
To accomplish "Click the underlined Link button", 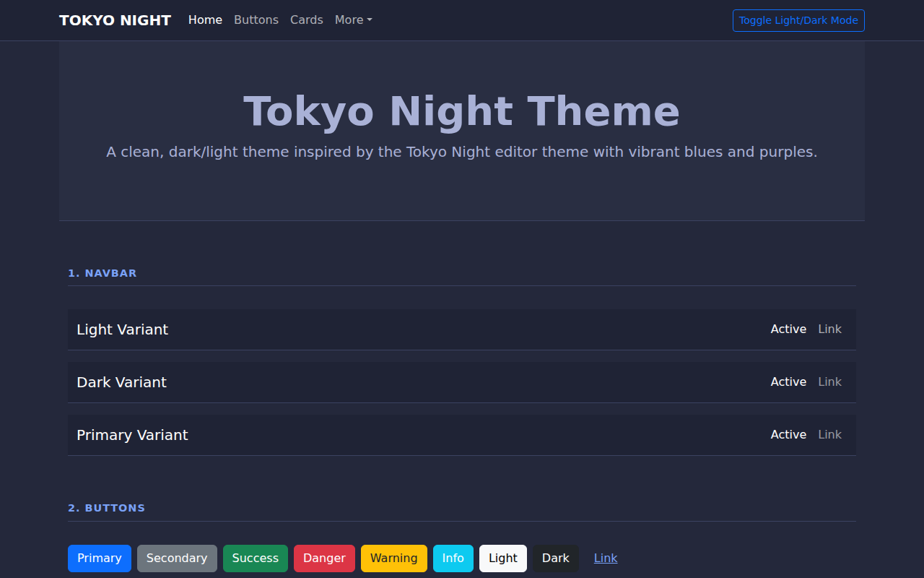I will 606,558.
